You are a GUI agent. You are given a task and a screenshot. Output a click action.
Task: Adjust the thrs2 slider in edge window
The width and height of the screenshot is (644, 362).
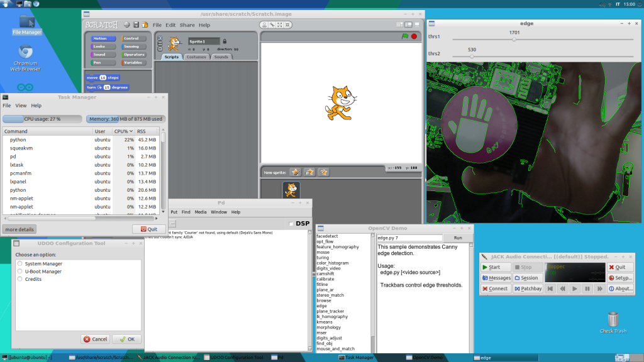click(x=472, y=57)
